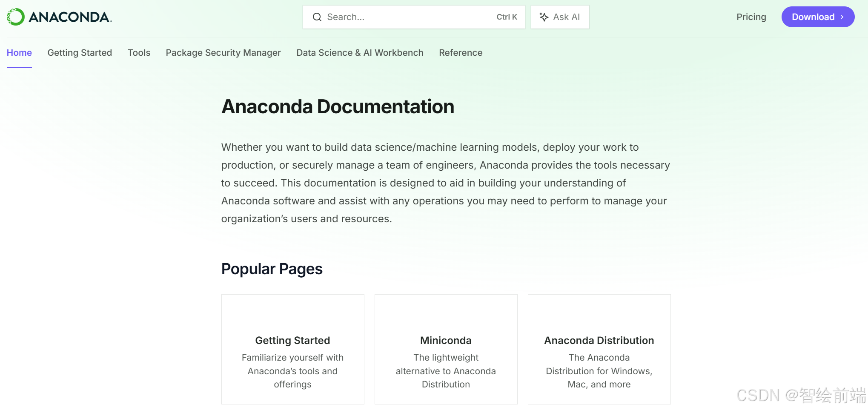Screen dimensions: 868x410
Task: Click 'The lightweight alternative to Anaconda Distribution' text
Action: [446, 371]
